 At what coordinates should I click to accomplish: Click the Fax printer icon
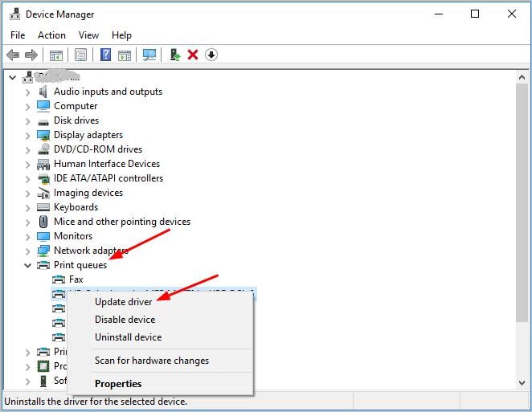tap(59, 279)
